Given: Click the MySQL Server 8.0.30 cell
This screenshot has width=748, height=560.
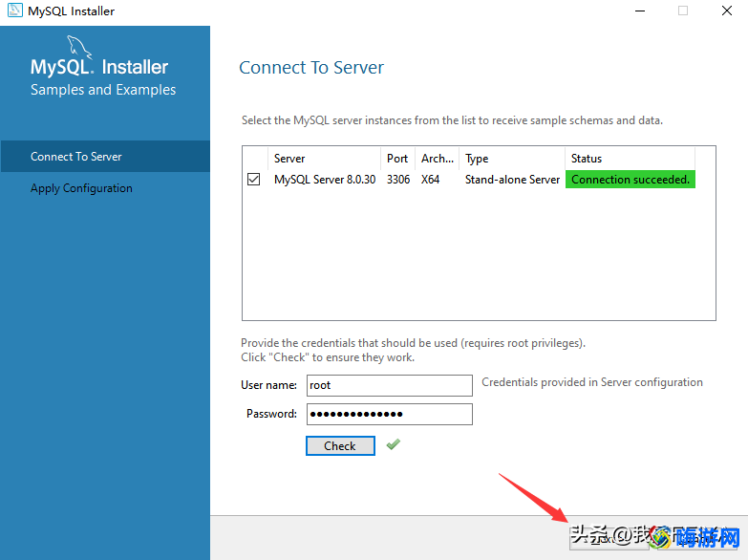Looking at the screenshot, I should click(325, 180).
